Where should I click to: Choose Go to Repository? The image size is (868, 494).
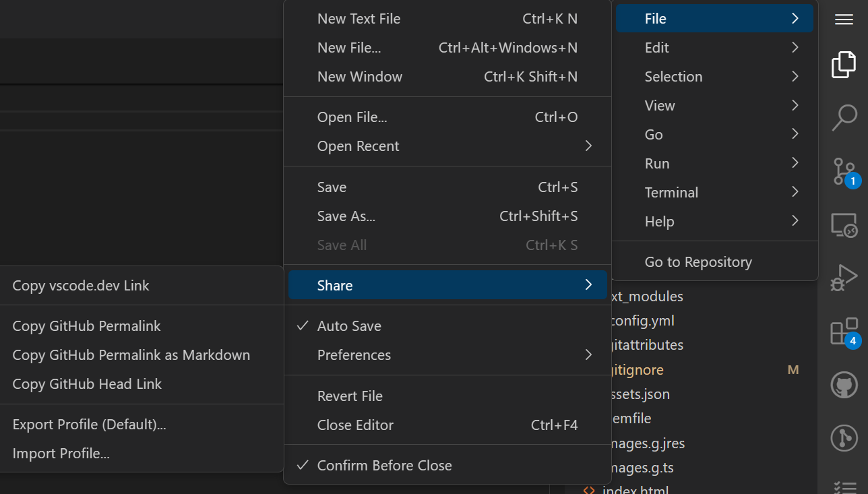[714, 262]
